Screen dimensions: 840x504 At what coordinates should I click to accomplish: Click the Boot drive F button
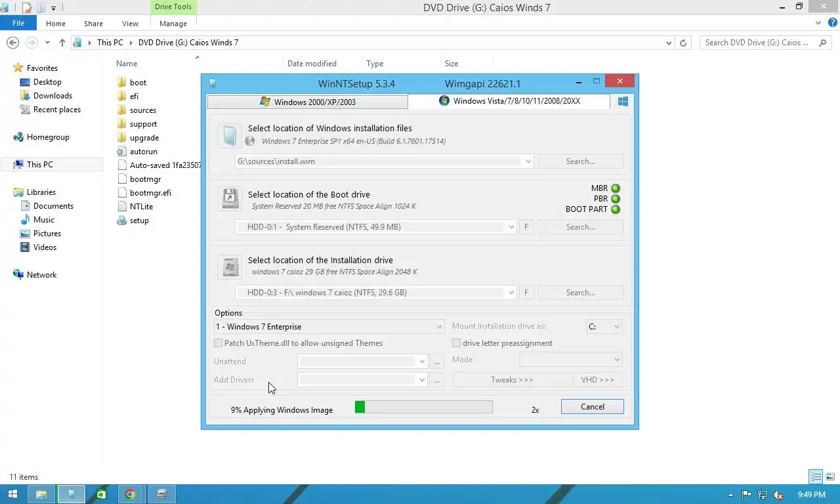click(x=526, y=227)
